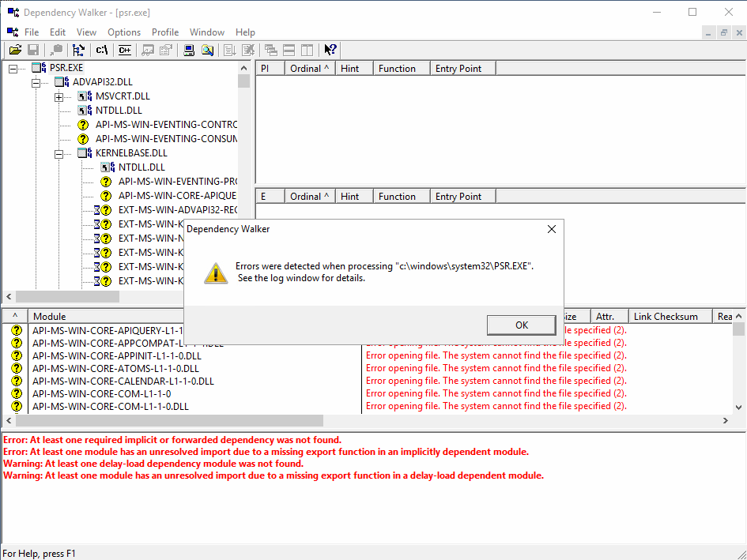Select PSR.EXE in the module tree
Viewport: 747px width, 560px height.
[66, 68]
